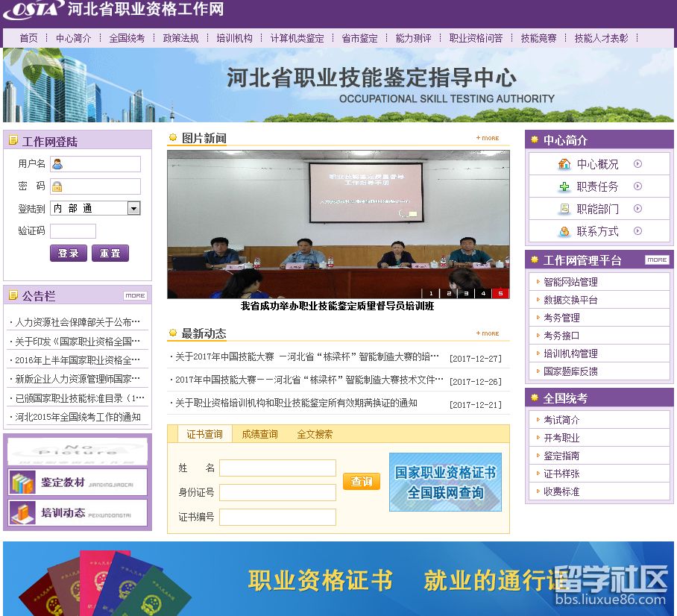Click the 姓名 input field

pos(277,468)
